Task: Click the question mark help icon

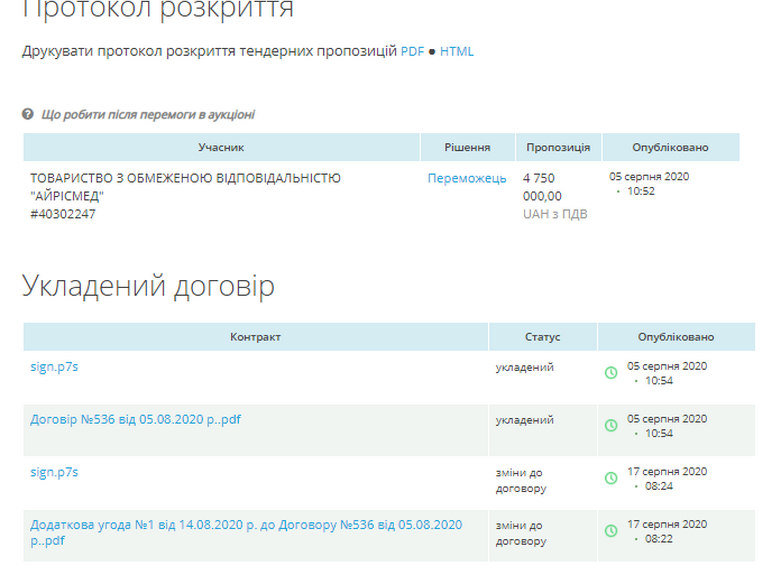Action: [x=29, y=115]
